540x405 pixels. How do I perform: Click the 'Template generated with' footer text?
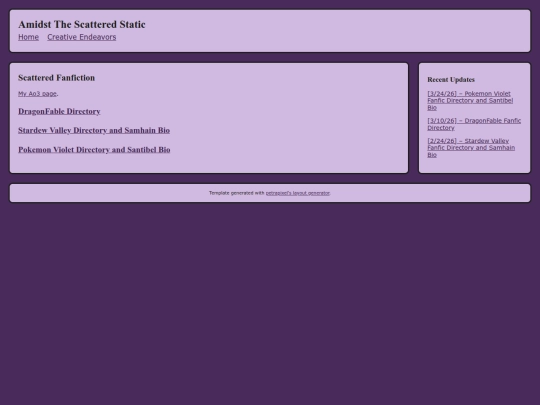click(x=237, y=193)
